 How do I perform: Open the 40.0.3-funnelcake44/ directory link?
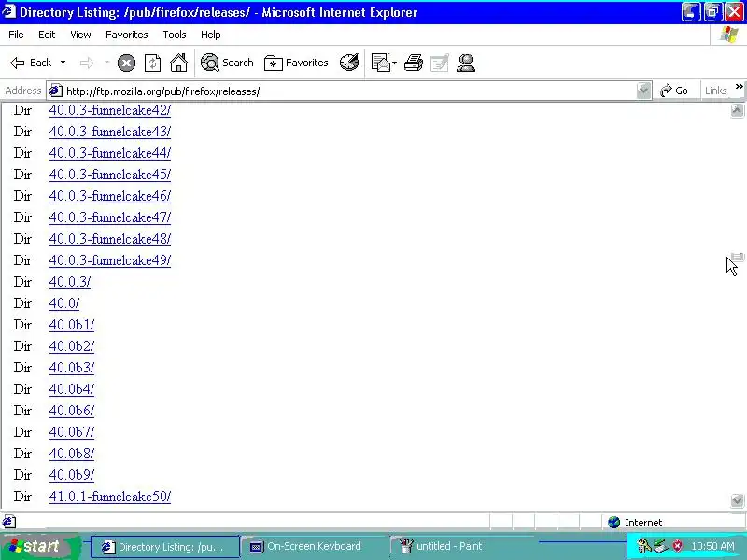109,153
